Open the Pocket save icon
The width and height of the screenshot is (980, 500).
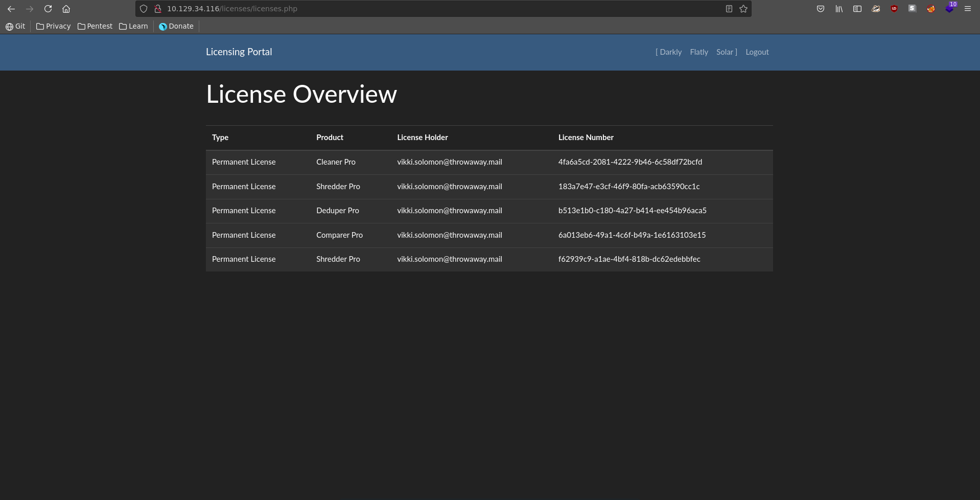(x=821, y=9)
